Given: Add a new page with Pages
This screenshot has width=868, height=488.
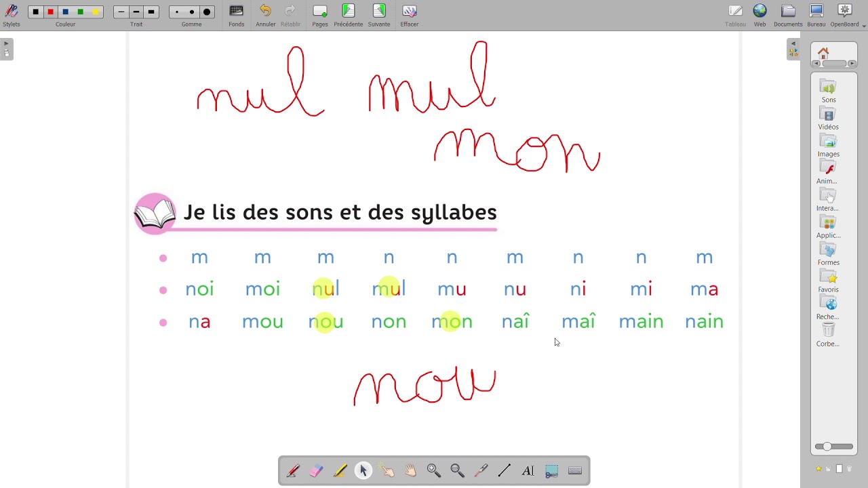Looking at the screenshot, I should [320, 15].
